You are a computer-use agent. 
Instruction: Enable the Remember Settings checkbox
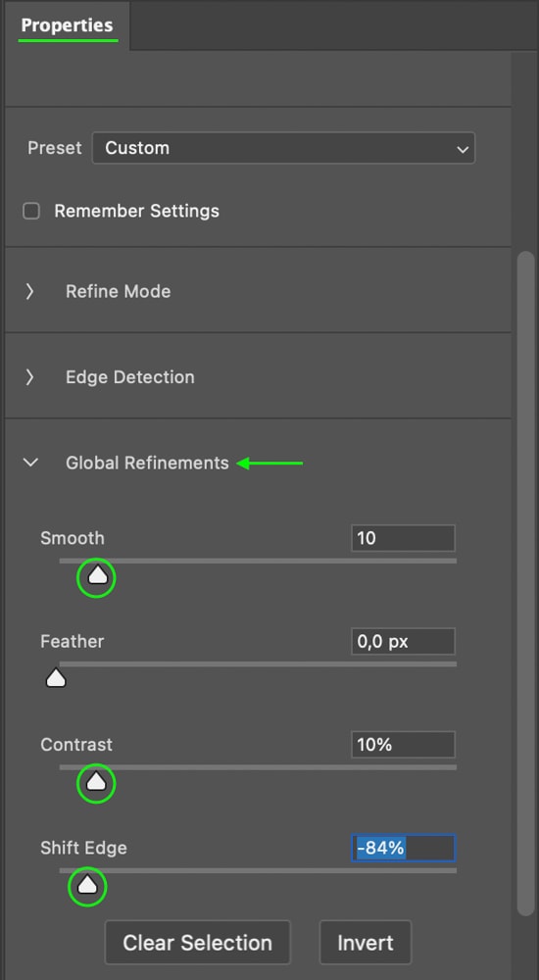(31, 212)
